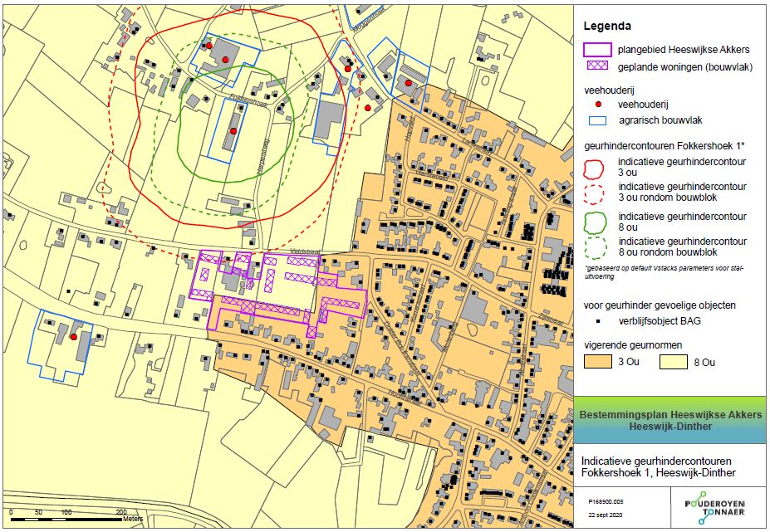Click the red veehouderij dot in the legend

tap(598, 104)
